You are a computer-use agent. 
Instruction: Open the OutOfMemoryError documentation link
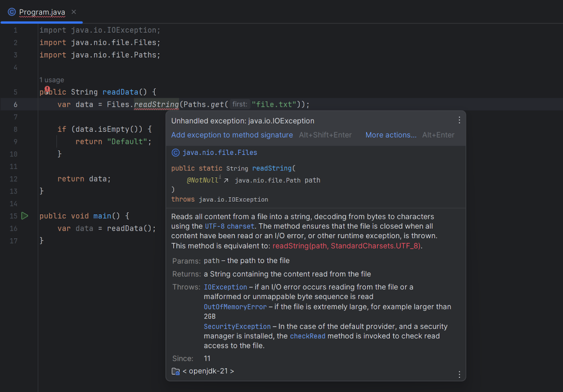[235, 307]
